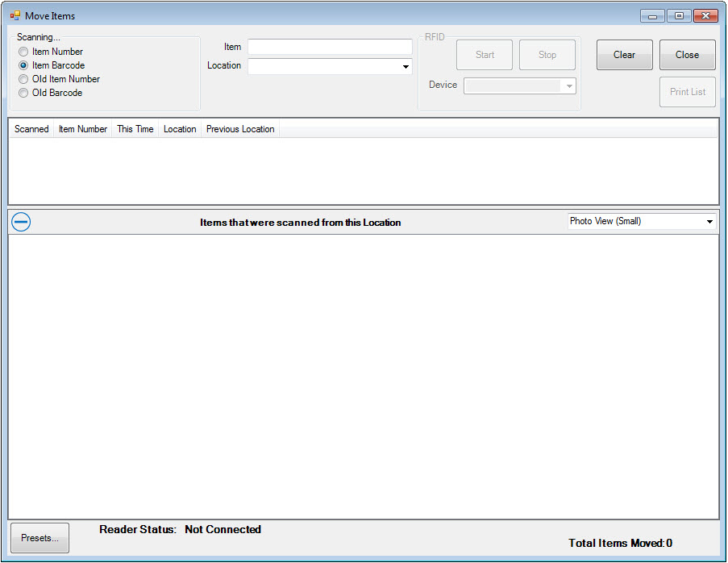Viewport: 728px width, 563px height.
Task: Click the Location column header in the grid
Action: tap(180, 129)
